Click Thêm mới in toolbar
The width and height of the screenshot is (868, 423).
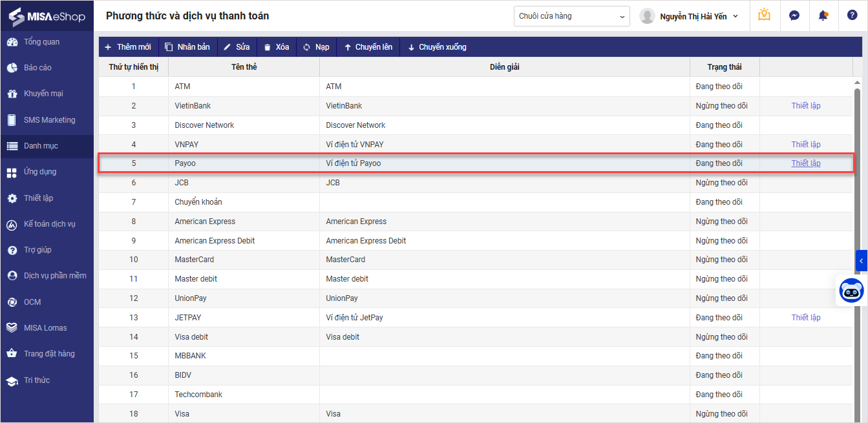click(x=128, y=47)
